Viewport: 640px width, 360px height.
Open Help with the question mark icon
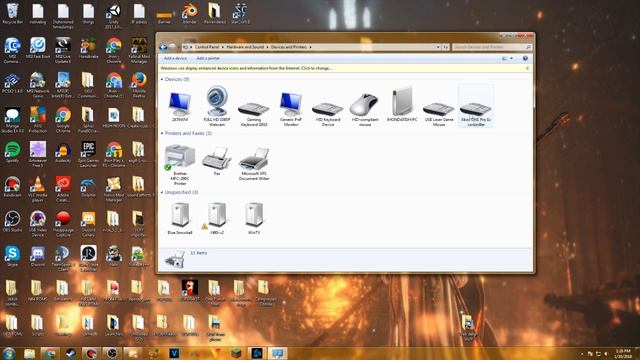[525, 59]
